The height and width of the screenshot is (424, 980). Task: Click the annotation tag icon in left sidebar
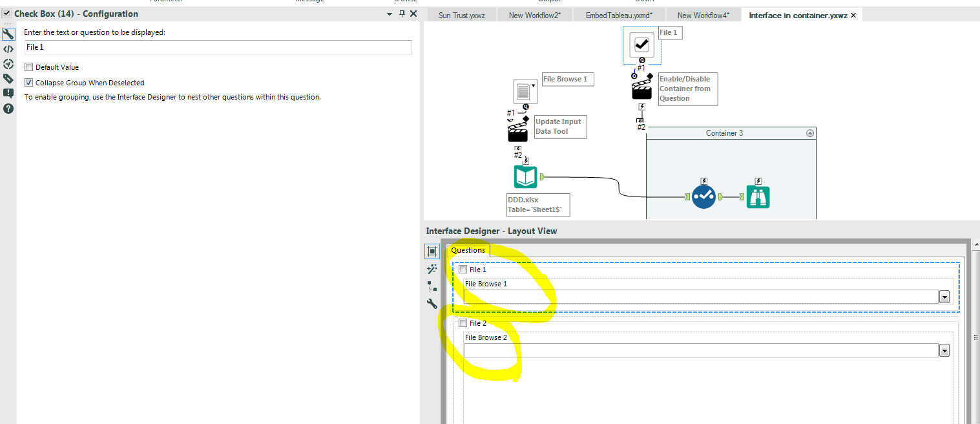[x=8, y=78]
